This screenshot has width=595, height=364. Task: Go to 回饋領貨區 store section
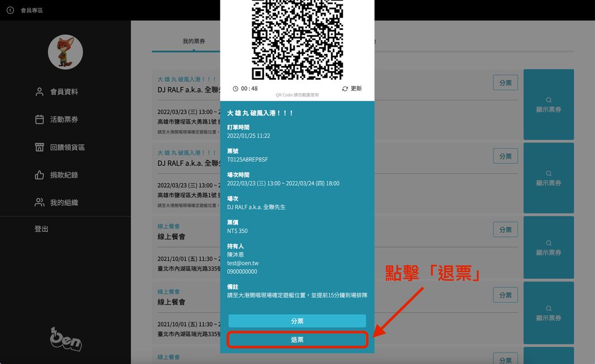tap(67, 147)
